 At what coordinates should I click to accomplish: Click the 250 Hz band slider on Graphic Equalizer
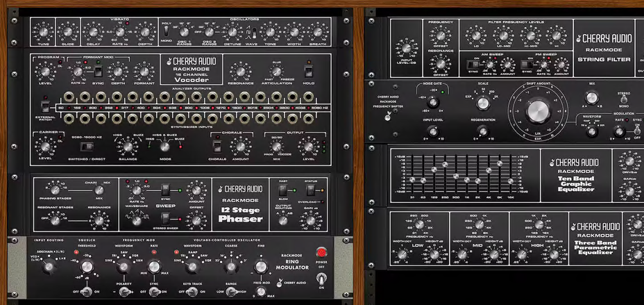pos(445,165)
